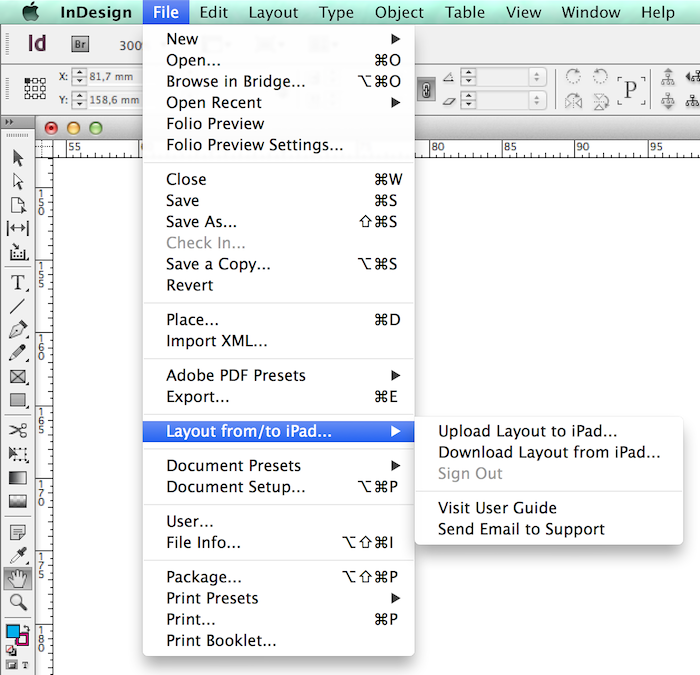Click Flip Horizontal icon
The image size is (700, 675).
click(573, 101)
